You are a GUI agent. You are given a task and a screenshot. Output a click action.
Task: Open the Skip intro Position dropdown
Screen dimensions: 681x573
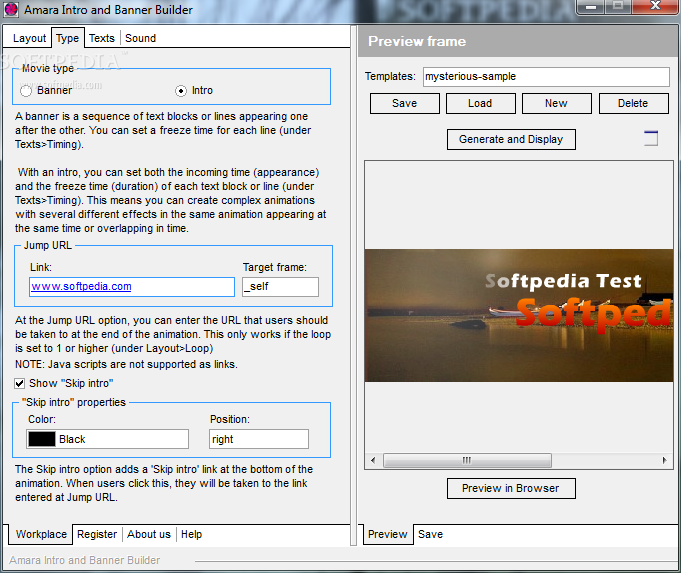pyautogui.click(x=259, y=439)
